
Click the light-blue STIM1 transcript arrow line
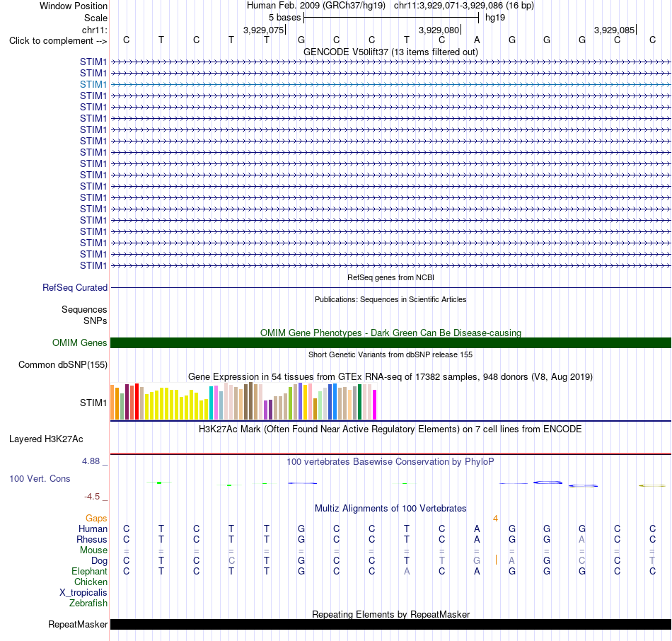tap(390, 84)
